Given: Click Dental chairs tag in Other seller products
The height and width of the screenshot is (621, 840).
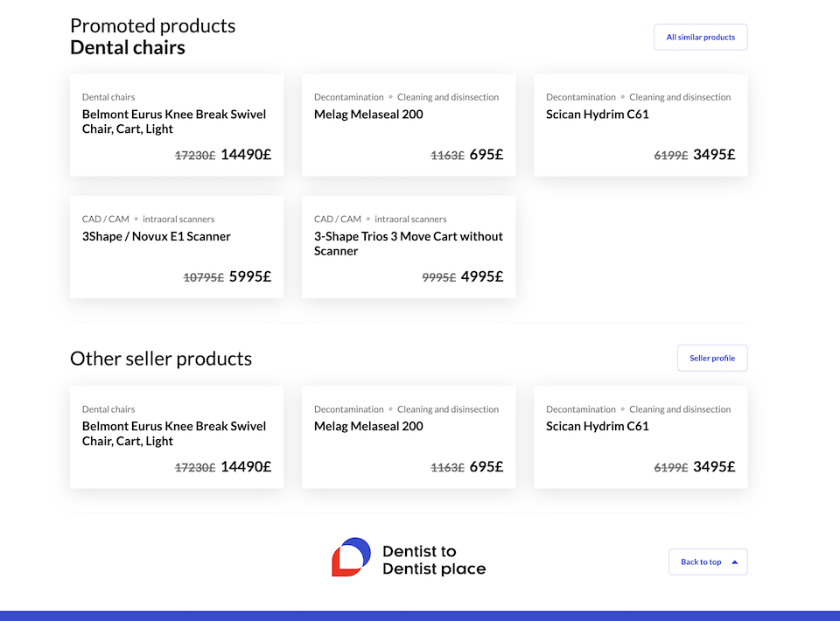Looking at the screenshot, I should click(108, 409).
